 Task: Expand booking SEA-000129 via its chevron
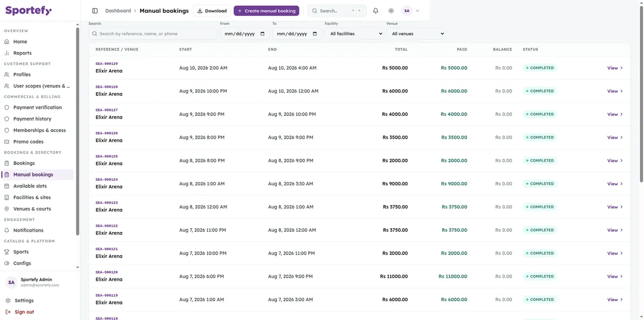coord(621,68)
